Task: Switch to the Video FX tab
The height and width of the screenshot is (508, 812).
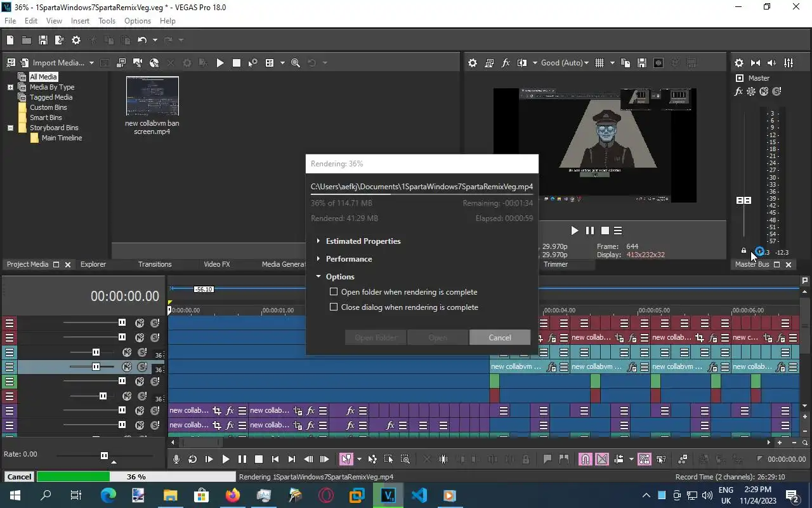Action: [217, 264]
